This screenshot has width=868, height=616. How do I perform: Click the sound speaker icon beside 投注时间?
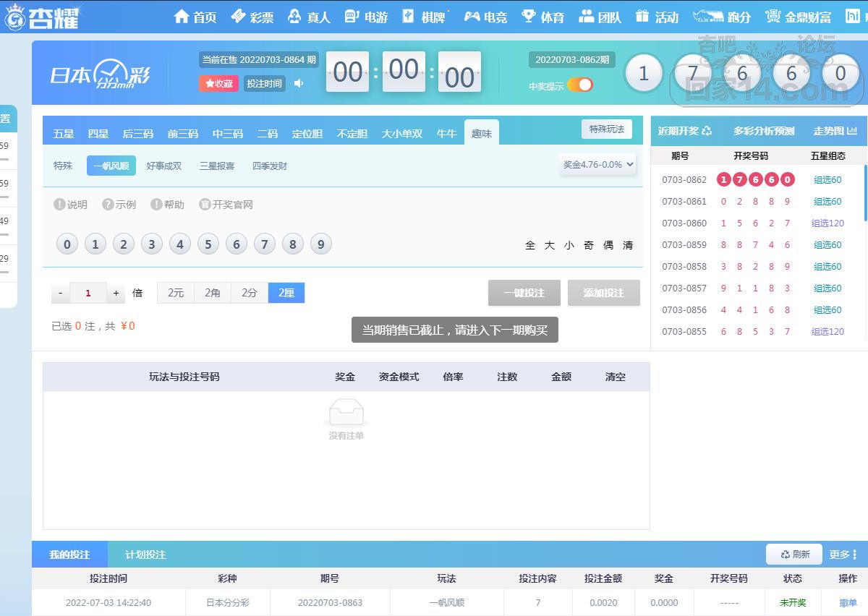click(x=299, y=84)
